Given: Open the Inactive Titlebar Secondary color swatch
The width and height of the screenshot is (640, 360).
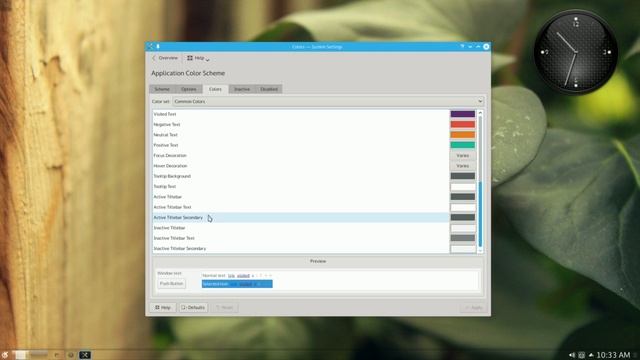Looking at the screenshot, I should point(462,249).
